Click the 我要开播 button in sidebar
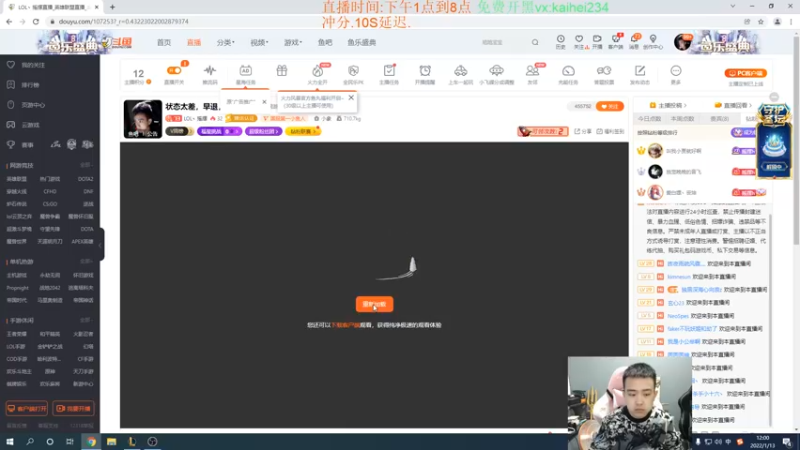The width and height of the screenshot is (800, 450). 73,409
